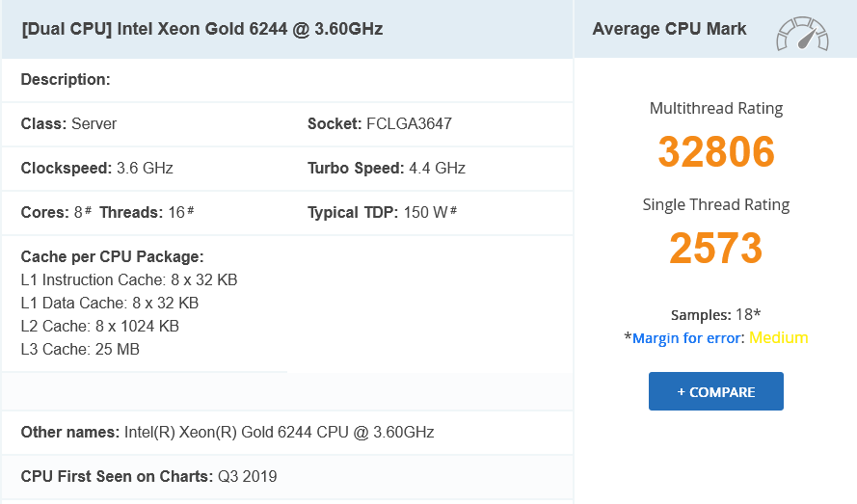Viewport: 857px width, 504px height.
Task: Click the Single Thread Rating score 2573
Action: click(716, 249)
